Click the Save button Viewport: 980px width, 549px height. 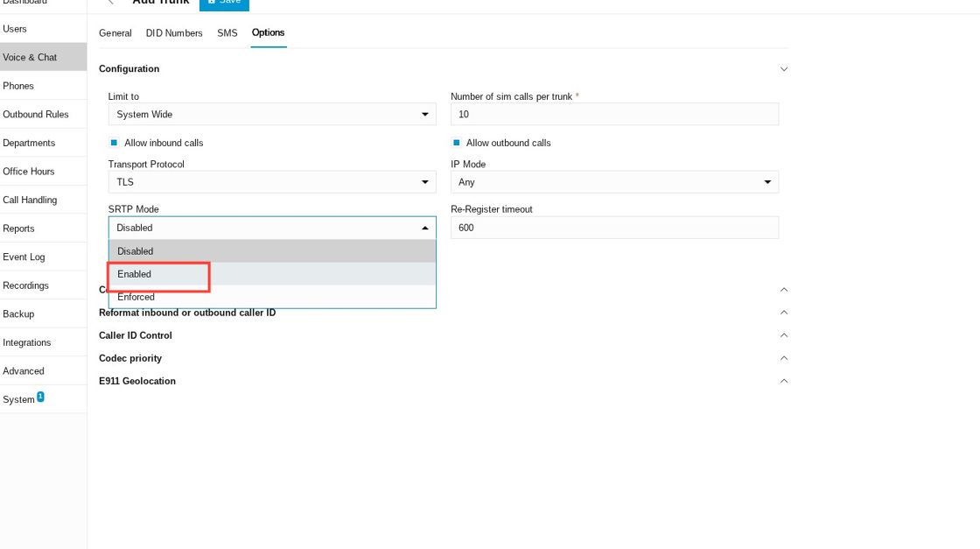[224, 4]
